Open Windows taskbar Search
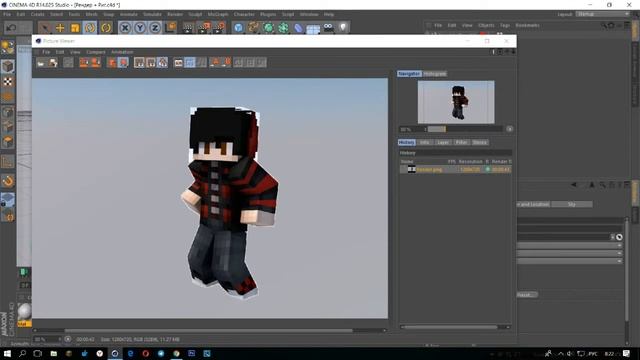The width and height of the screenshot is (640, 360). pyautogui.click(x=22, y=353)
